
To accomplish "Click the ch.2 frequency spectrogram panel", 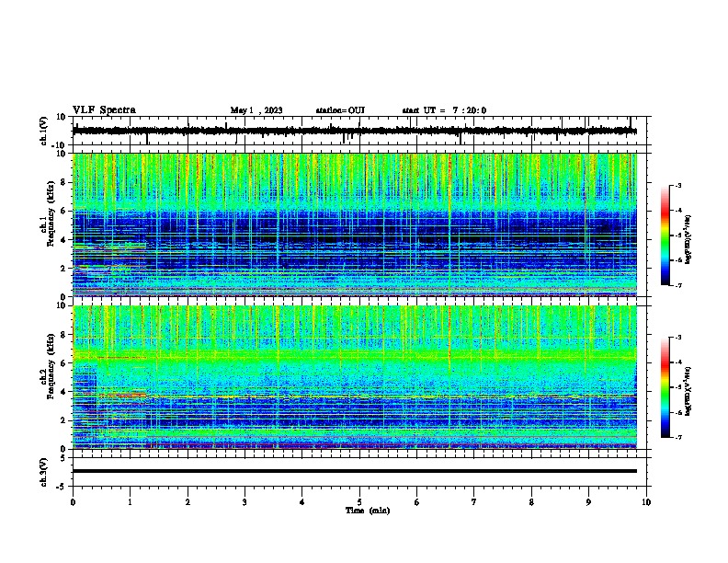I will click(359, 377).
